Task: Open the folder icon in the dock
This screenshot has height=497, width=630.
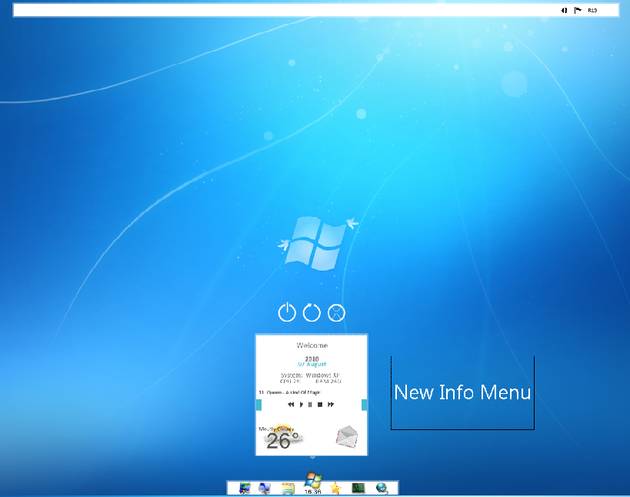Action: (288, 488)
